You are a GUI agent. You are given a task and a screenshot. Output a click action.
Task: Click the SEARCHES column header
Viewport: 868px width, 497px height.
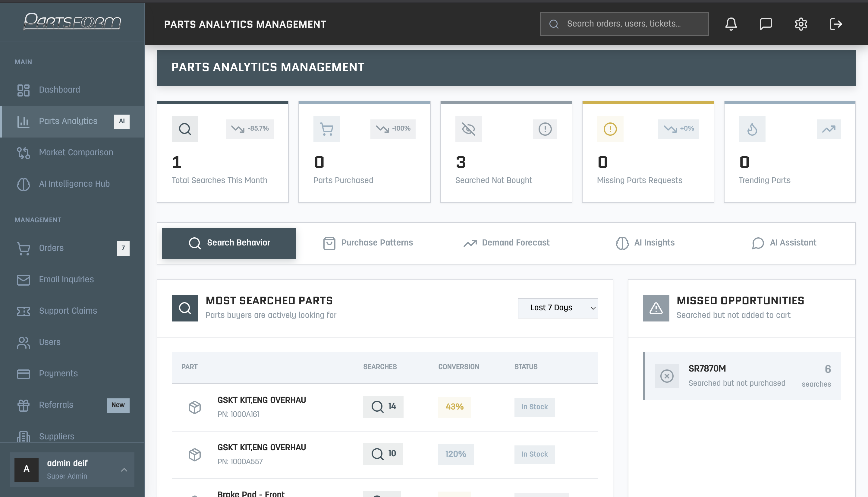(x=380, y=367)
